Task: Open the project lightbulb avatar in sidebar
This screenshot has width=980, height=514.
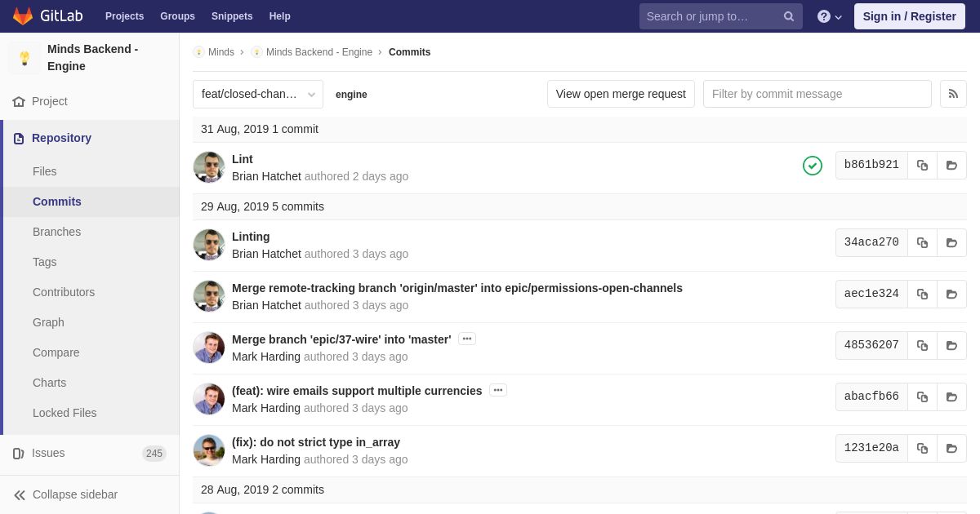Action: coord(24,58)
